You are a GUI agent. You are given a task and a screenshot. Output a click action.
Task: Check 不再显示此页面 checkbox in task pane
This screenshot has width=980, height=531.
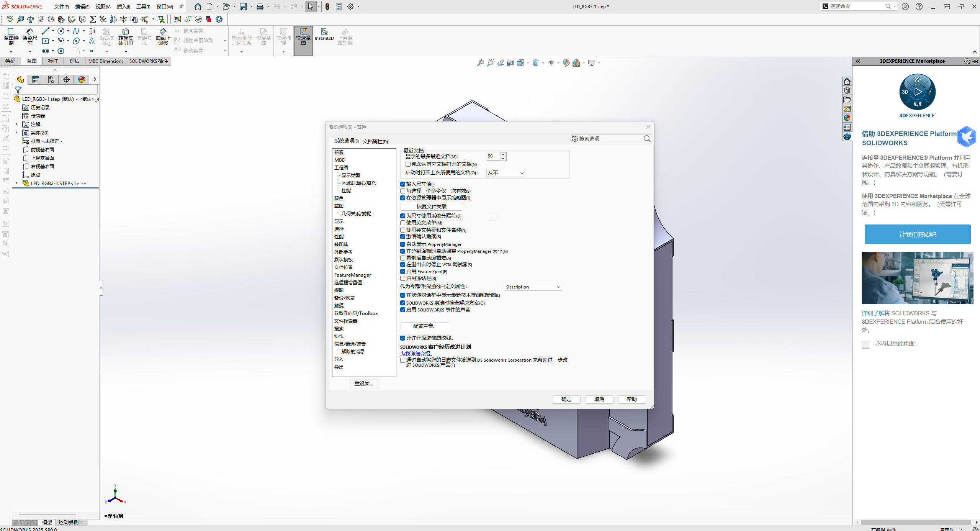coord(865,344)
